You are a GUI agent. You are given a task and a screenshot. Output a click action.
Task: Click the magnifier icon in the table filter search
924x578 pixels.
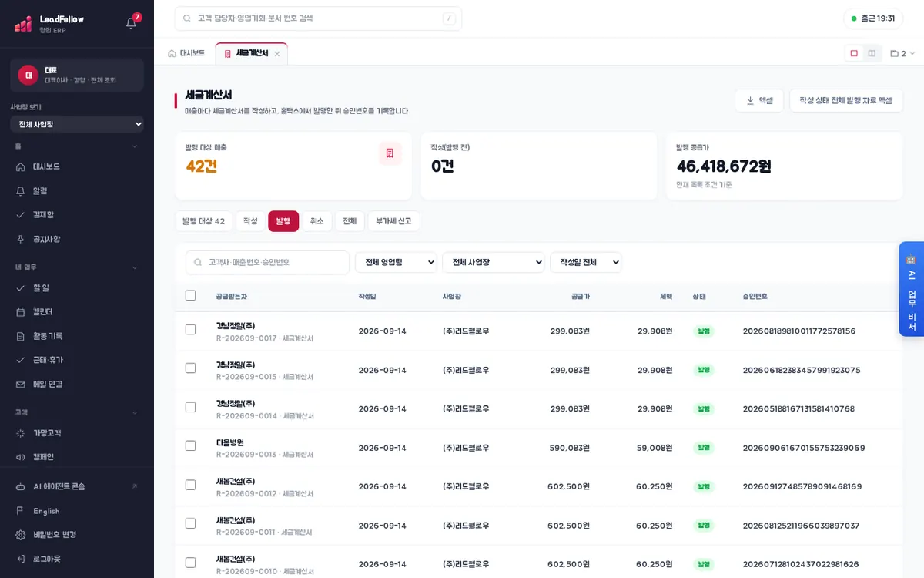[198, 262]
